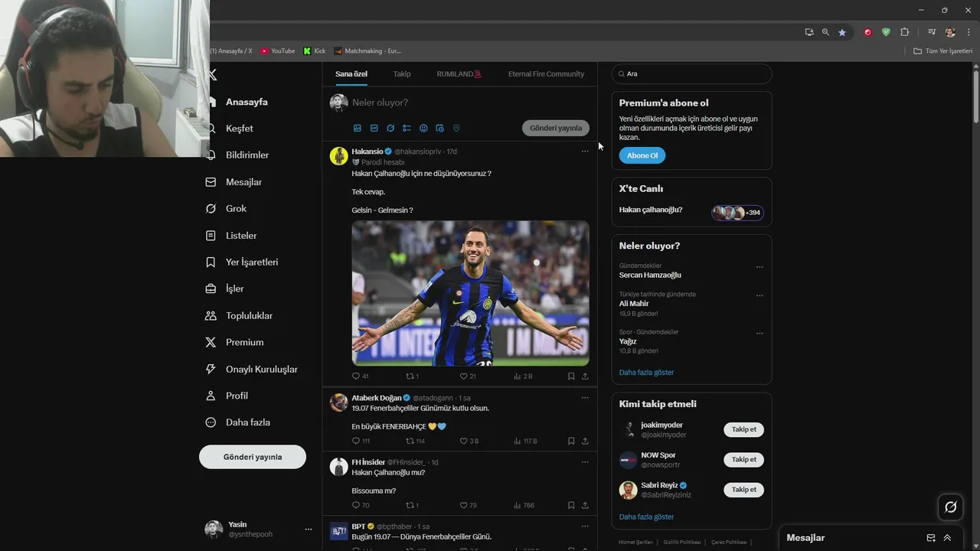980x551 pixels.
Task: Follow joakimyoder with Takip et
Action: coord(743,429)
